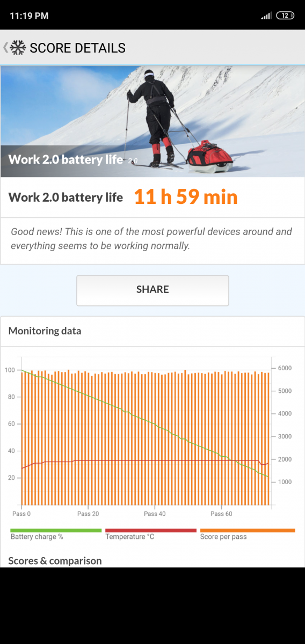
Task: Tap the skier banner image
Action: 152,121
